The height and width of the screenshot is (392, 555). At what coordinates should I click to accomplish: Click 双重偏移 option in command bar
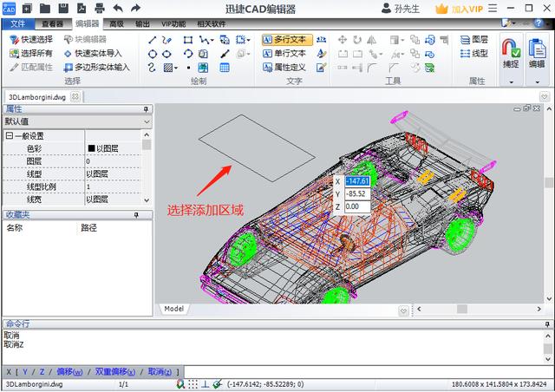point(114,371)
